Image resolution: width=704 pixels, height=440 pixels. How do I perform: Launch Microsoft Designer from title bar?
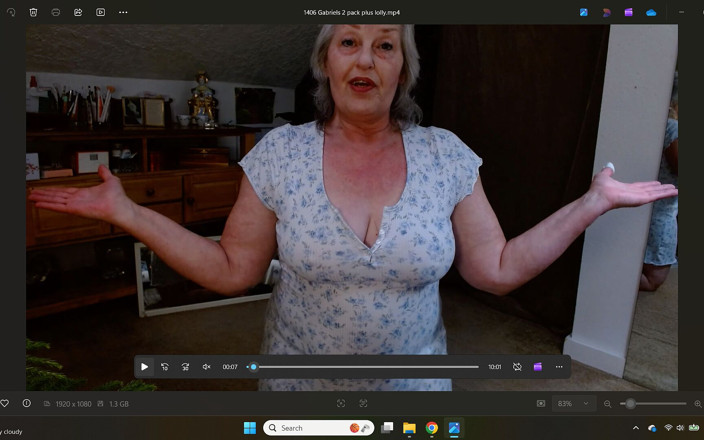point(606,12)
